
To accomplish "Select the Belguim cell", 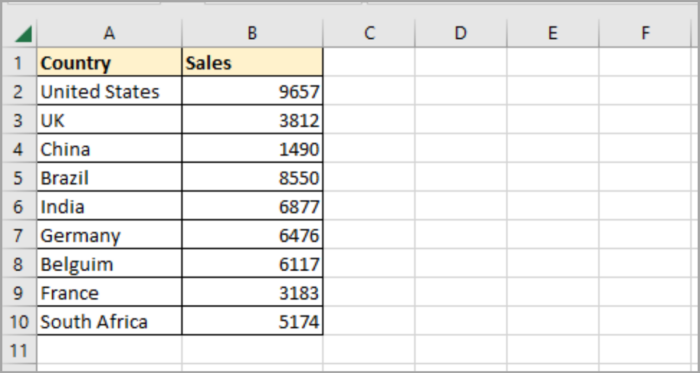I will point(109,264).
